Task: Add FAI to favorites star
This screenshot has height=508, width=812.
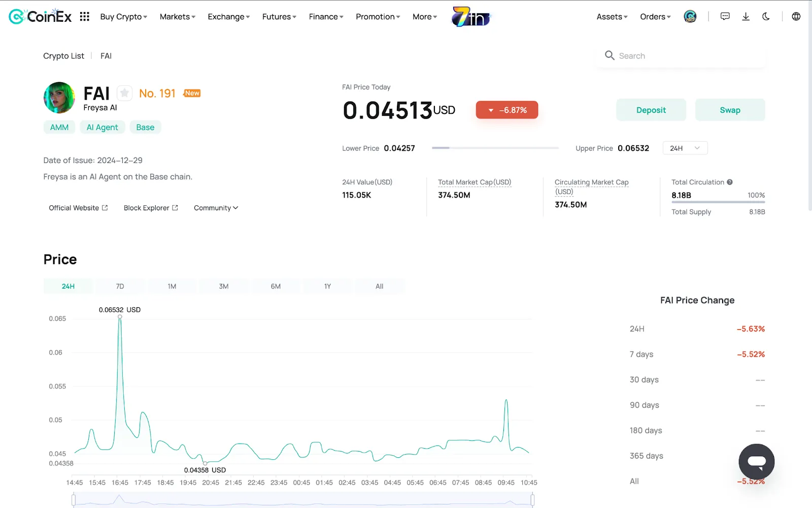Action: tap(124, 93)
